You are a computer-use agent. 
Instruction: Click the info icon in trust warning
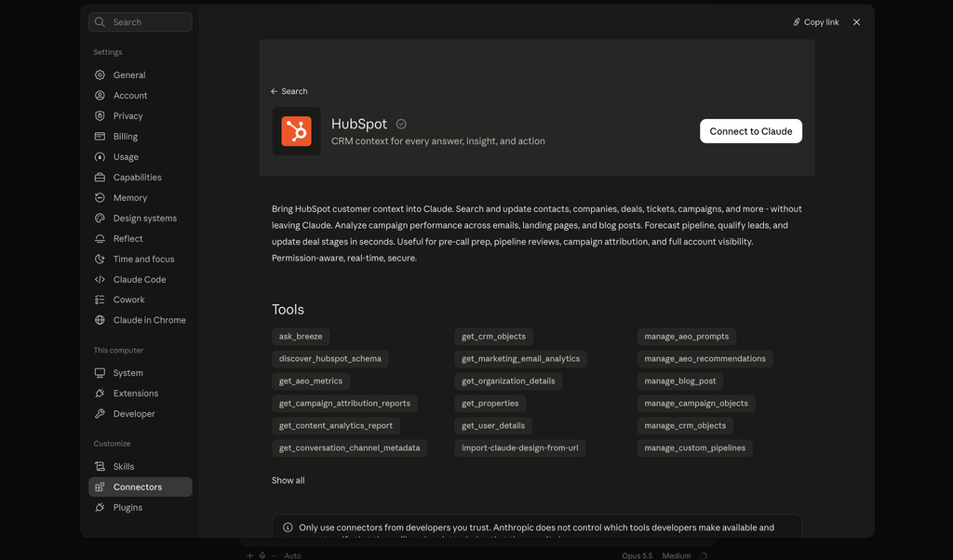click(288, 527)
